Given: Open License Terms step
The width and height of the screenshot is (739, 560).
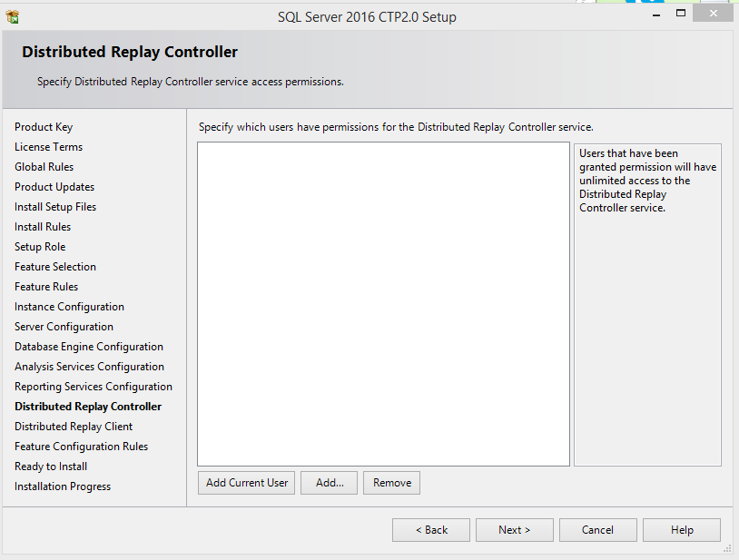Looking at the screenshot, I should (48, 146).
